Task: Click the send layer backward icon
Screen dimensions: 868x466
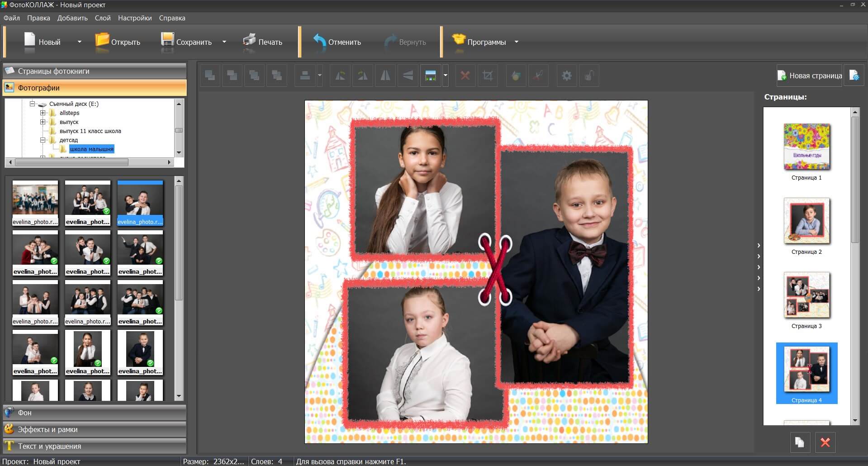Action: coord(232,76)
